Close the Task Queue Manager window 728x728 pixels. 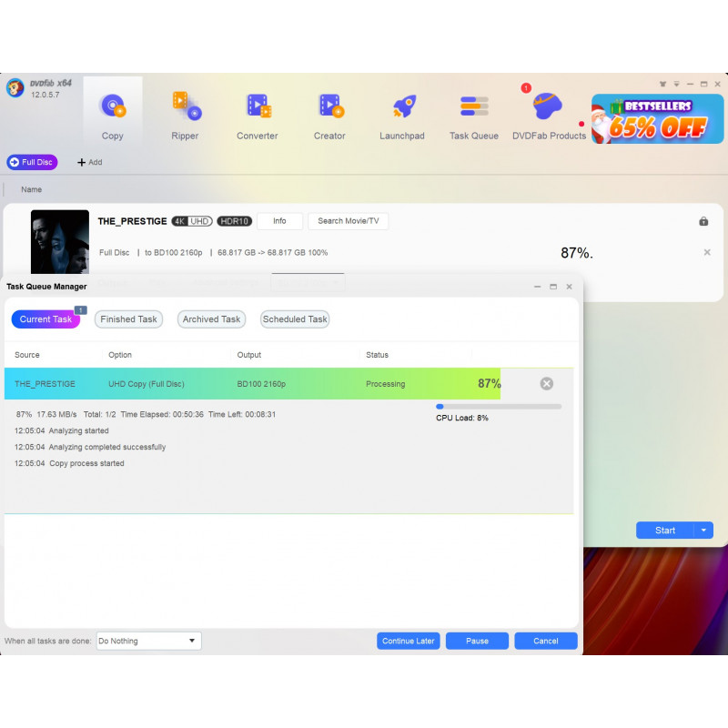pyautogui.click(x=569, y=287)
